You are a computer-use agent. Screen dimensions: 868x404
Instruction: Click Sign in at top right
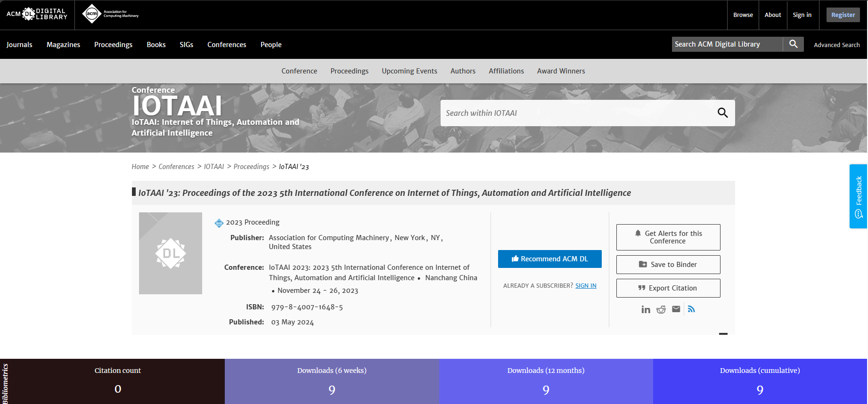802,15
